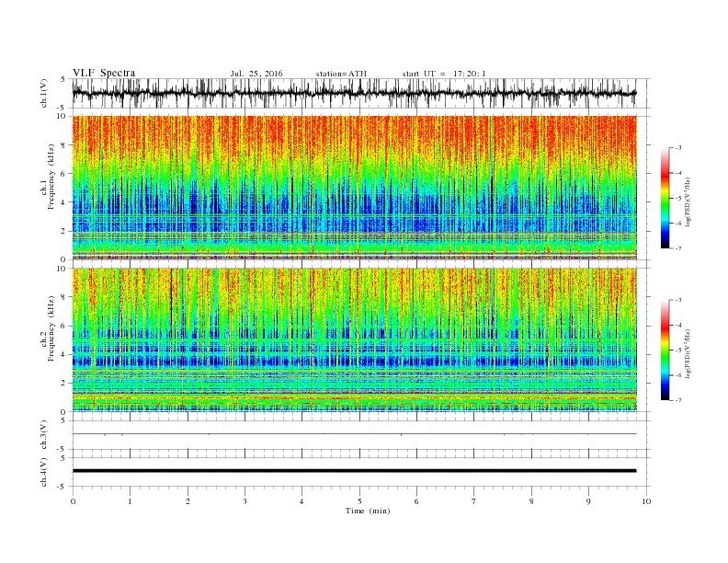Click the thick black ch.4 voltage trace
The image size is (728, 563).
355,471
